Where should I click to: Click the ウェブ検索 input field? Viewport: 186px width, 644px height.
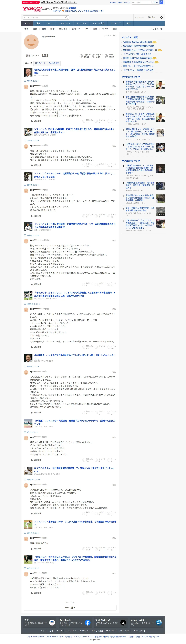142,2
